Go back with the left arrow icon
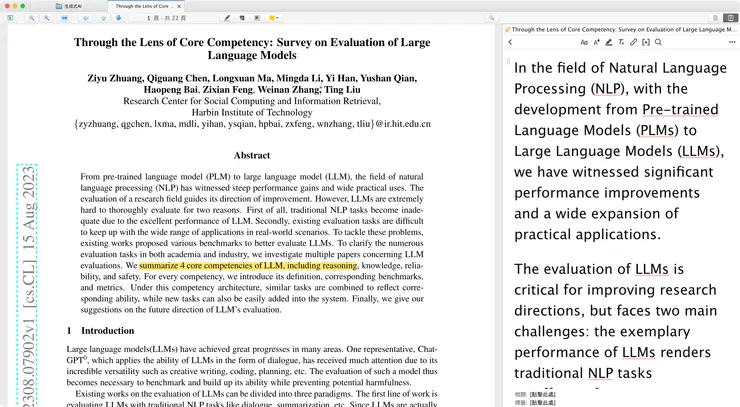Viewport: 740px width, 407px height. 85,18
